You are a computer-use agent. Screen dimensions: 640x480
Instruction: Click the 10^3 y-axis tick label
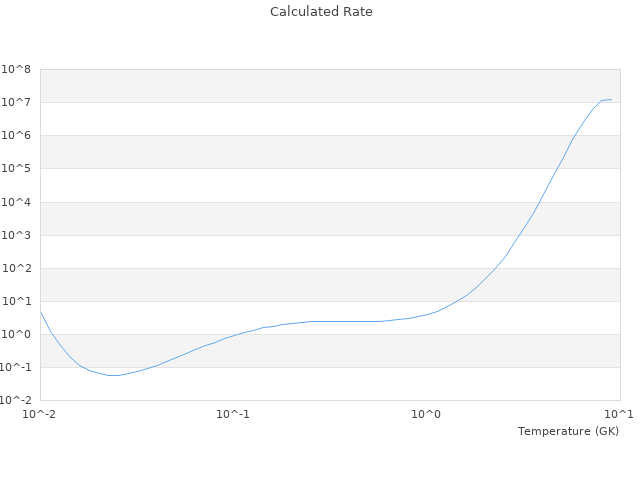click(16, 235)
